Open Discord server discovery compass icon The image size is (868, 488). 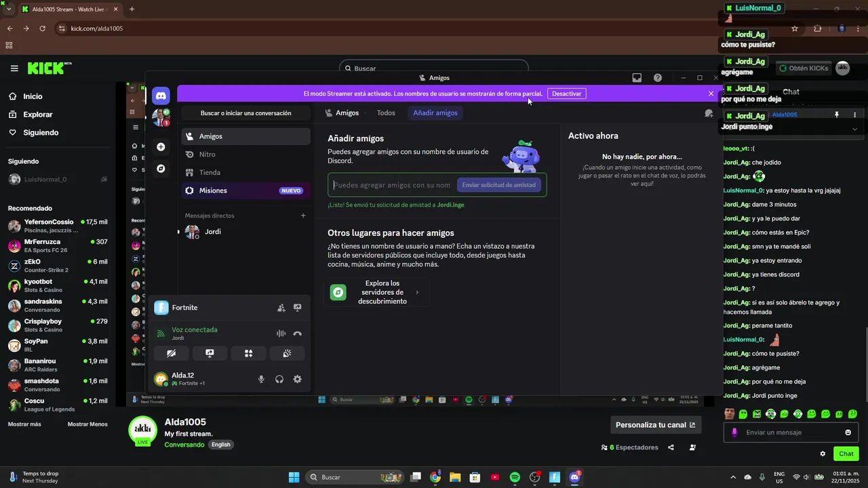[161, 168]
